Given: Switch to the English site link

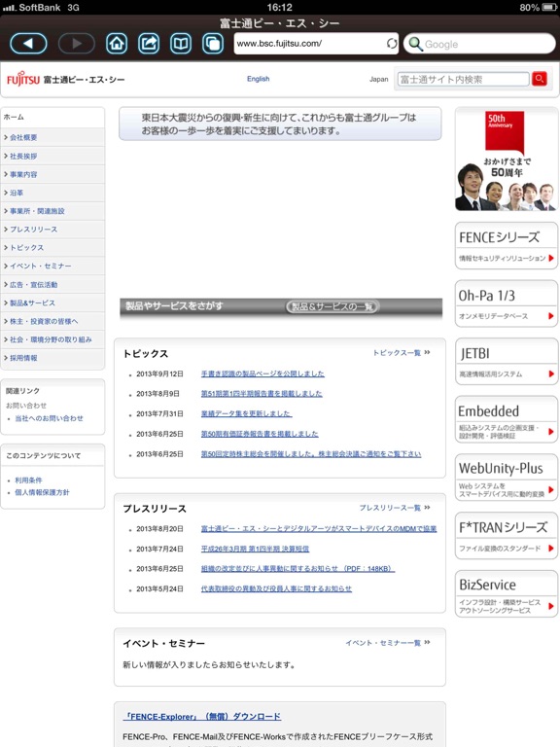Looking at the screenshot, I should pos(258,79).
